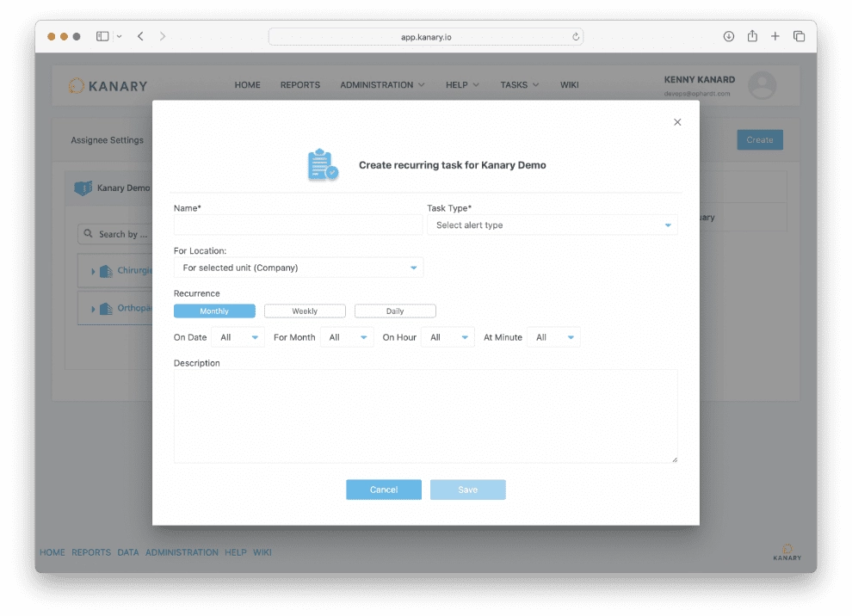
Task: Click the search magnifier icon in sidebar
Action: point(88,233)
